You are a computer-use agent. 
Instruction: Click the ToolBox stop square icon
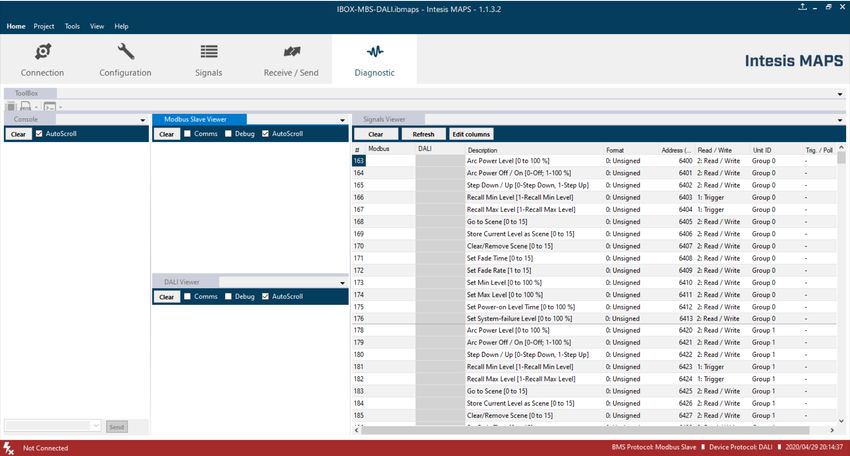[x=10, y=107]
